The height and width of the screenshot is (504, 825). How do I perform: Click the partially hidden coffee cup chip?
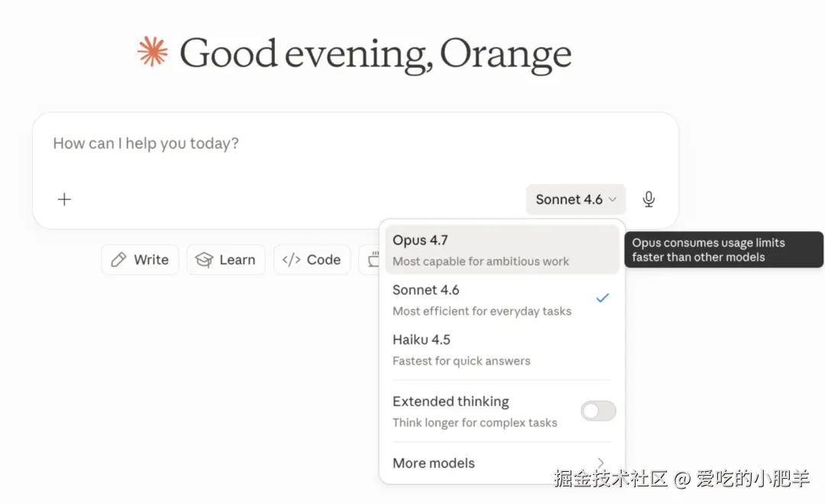[370, 260]
